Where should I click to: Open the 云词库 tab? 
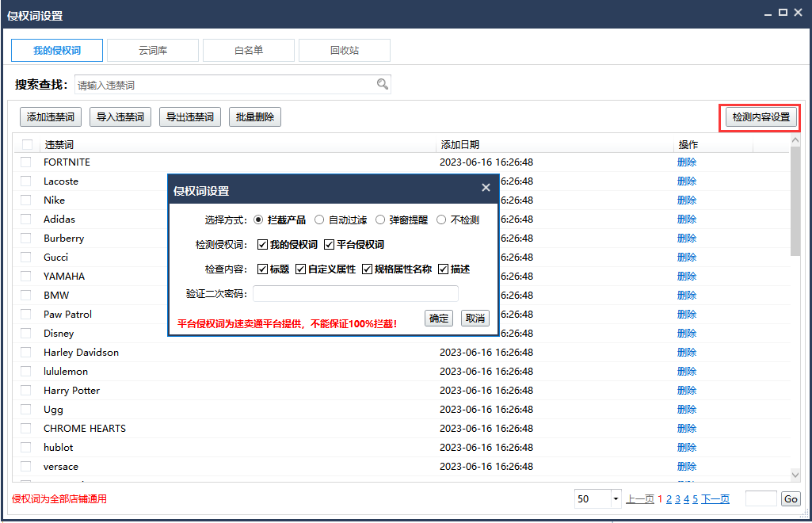pyautogui.click(x=153, y=50)
